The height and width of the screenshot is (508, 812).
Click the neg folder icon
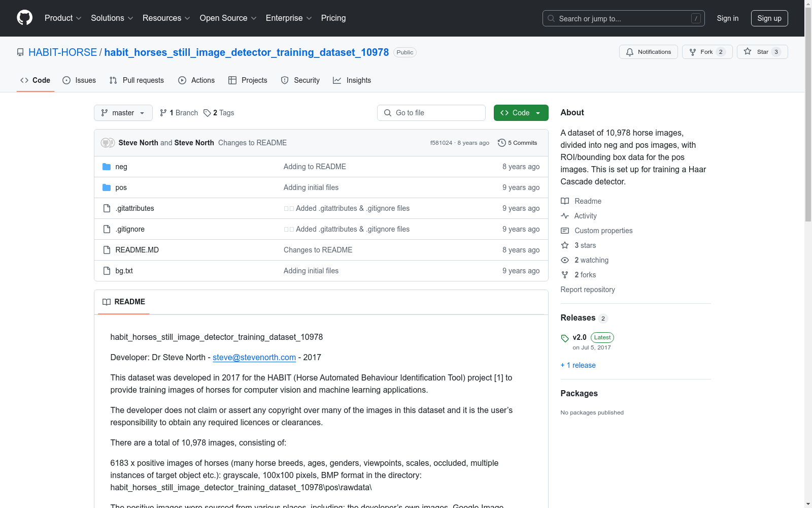(107, 167)
